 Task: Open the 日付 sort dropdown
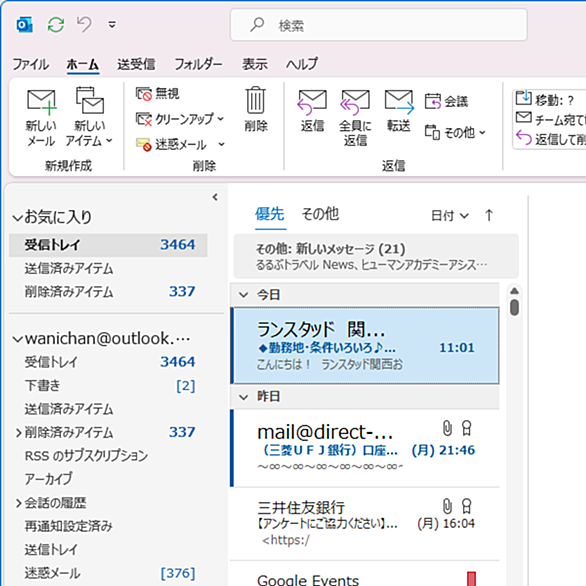[x=450, y=216]
